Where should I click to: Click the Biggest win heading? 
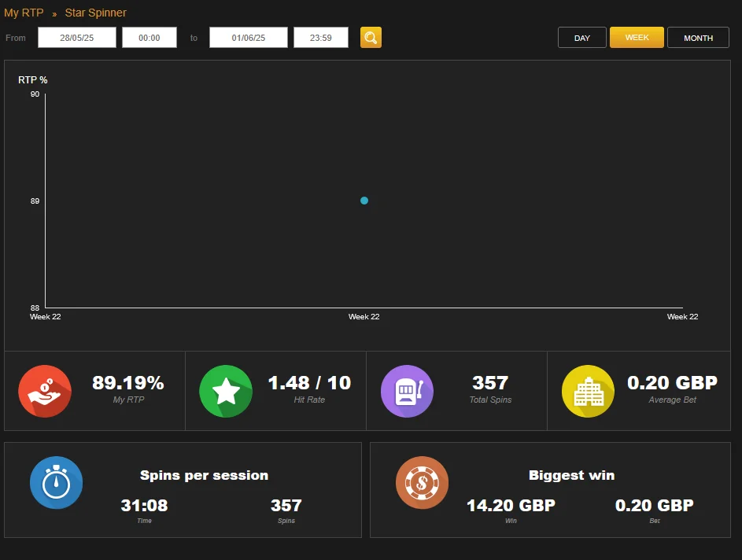tap(571, 475)
